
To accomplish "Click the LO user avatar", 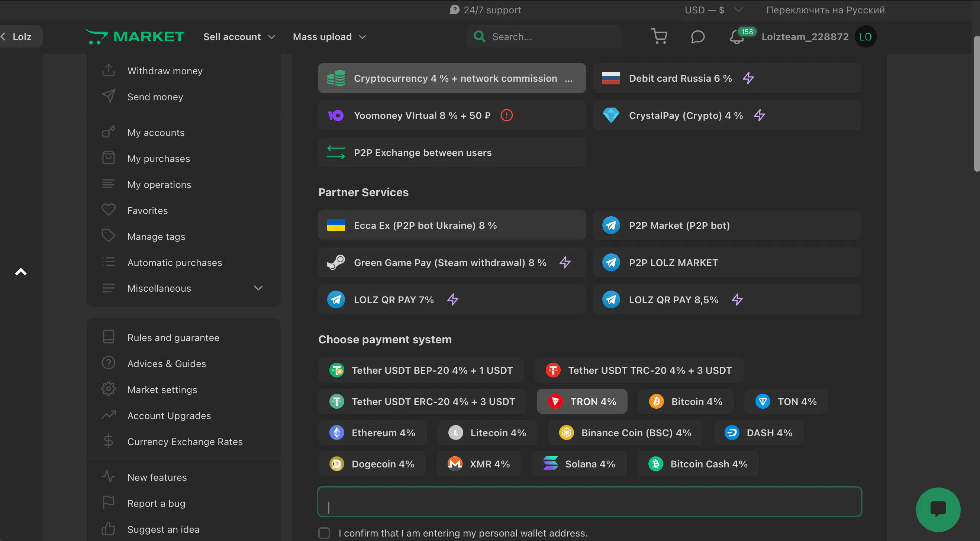I will 865,36.
